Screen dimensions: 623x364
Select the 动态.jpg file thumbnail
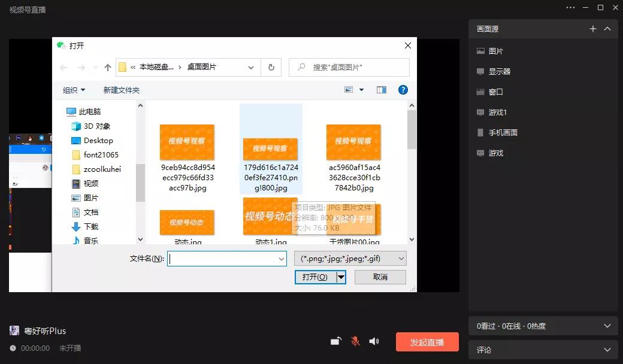pyautogui.click(x=187, y=222)
